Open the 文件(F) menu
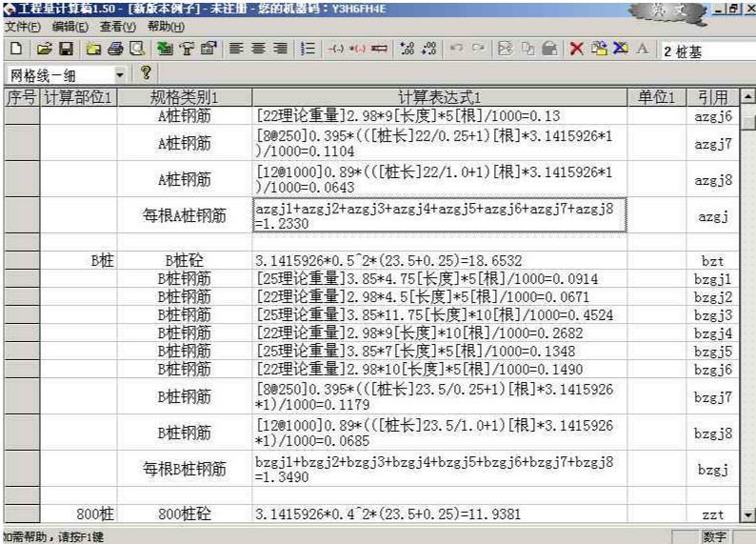This screenshot has height=544, width=756. coord(22,27)
